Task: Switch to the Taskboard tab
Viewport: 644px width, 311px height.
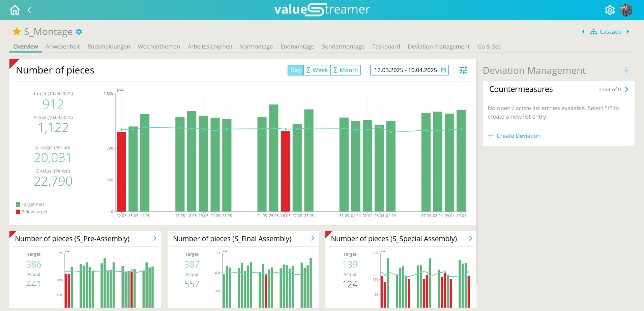Action: coord(386,46)
